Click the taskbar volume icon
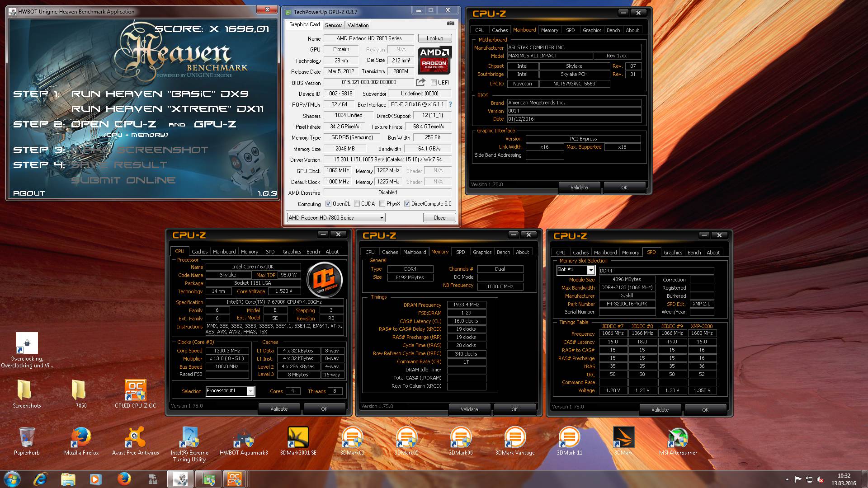This screenshot has height=488, width=868. pos(819,479)
